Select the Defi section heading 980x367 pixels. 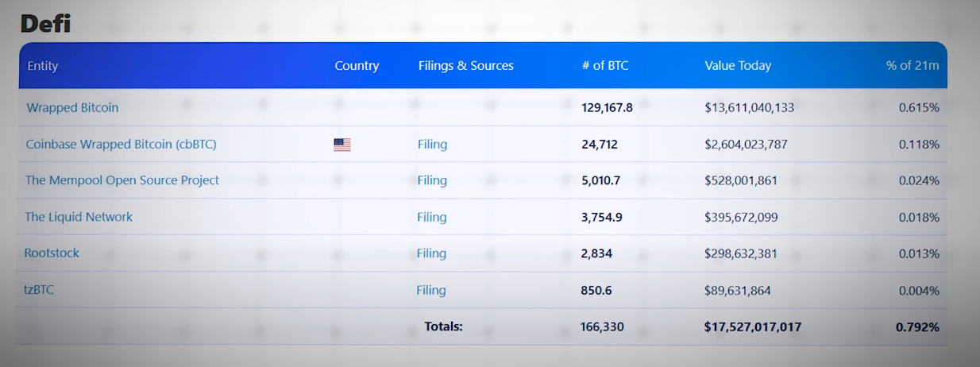(x=45, y=24)
